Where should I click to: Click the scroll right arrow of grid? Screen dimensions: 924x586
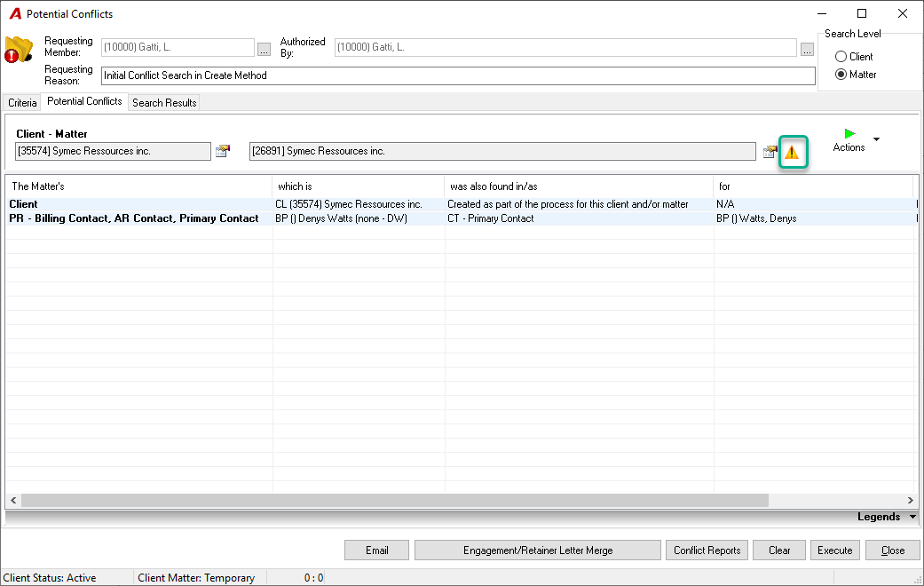tap(911, 501)
